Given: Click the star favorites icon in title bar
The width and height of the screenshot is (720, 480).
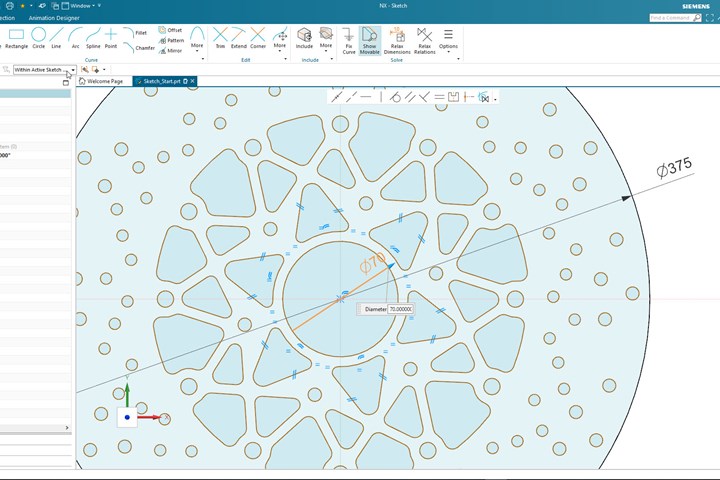Looking at the screenshot, I should pos(22,6).
